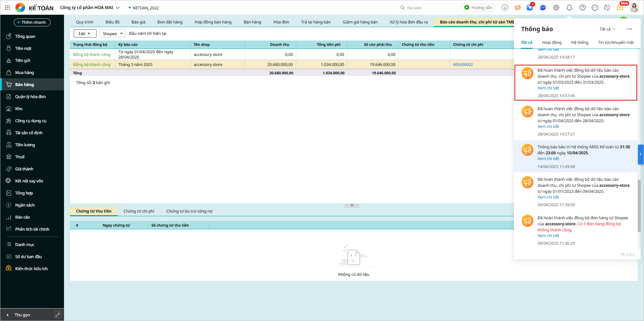This screenshot has width=644, height=321.
Task: Click the edit pencil icon beside Thu gọn
Action: [58, 315]
